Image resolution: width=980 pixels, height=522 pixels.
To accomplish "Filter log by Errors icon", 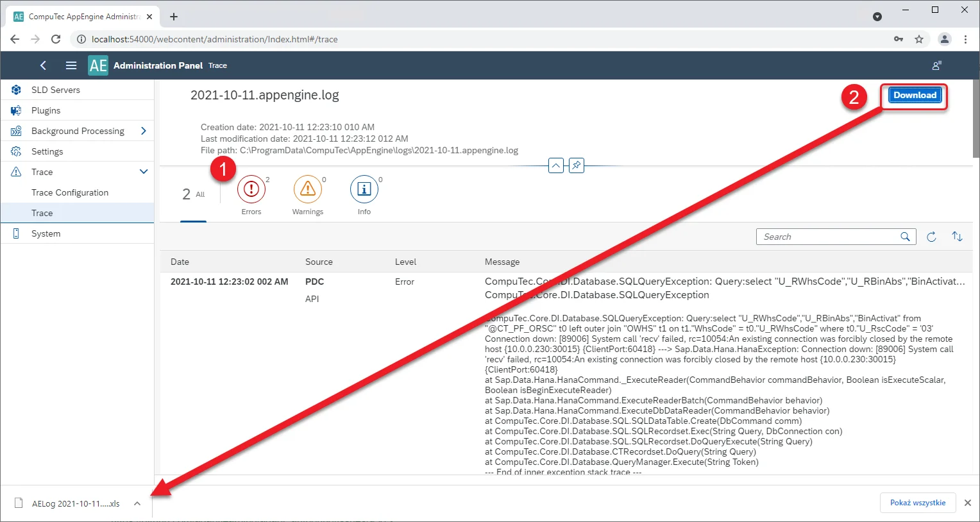I will pos(251,189).
